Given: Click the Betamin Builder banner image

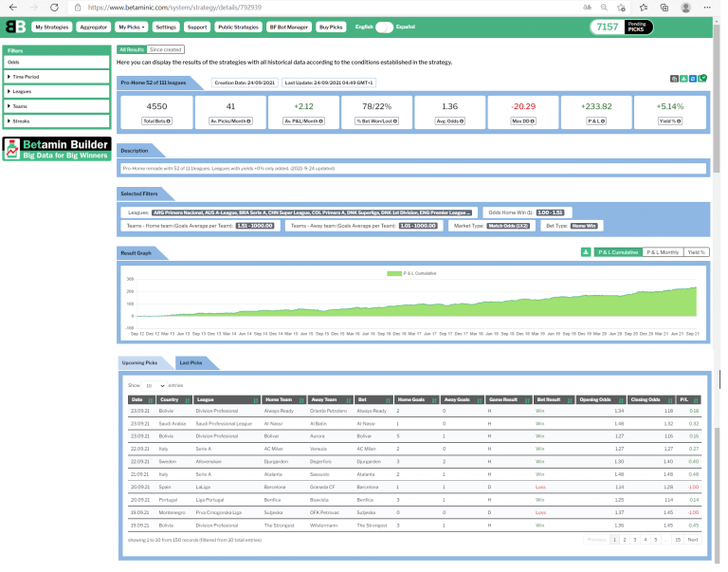Looking at the screenshot, I should (56, 149).
